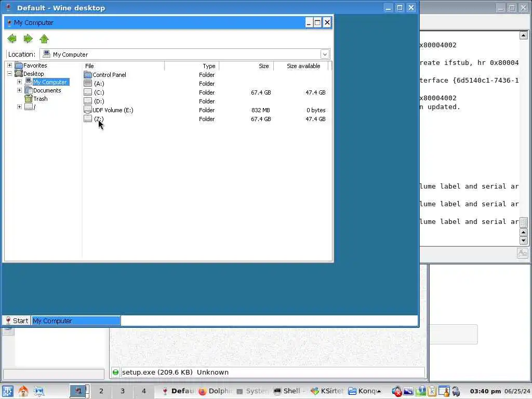Go up one level with green up arrow
Screen dimensions: 532x399
click(x=44, y=38)
